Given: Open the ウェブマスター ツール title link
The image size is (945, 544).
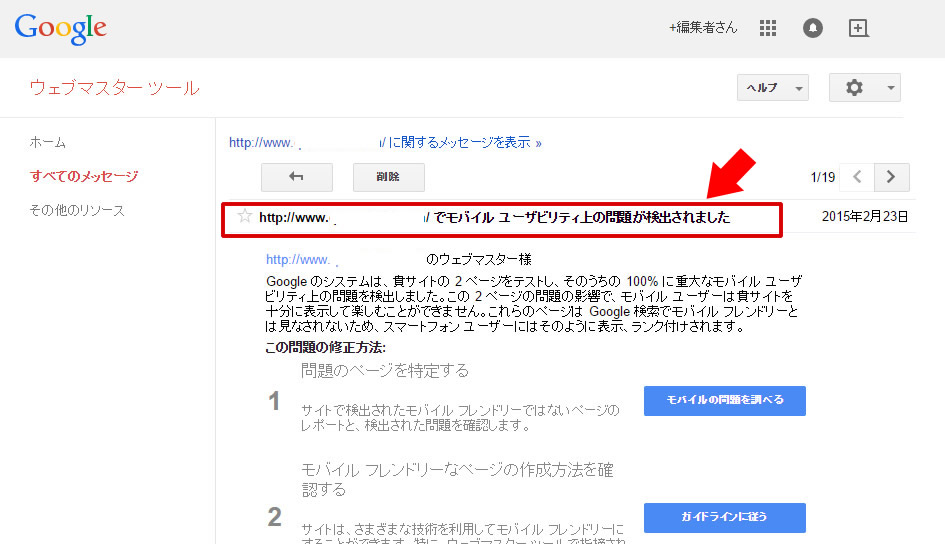Looking at the screenshot, I should [x=115, y=88].
